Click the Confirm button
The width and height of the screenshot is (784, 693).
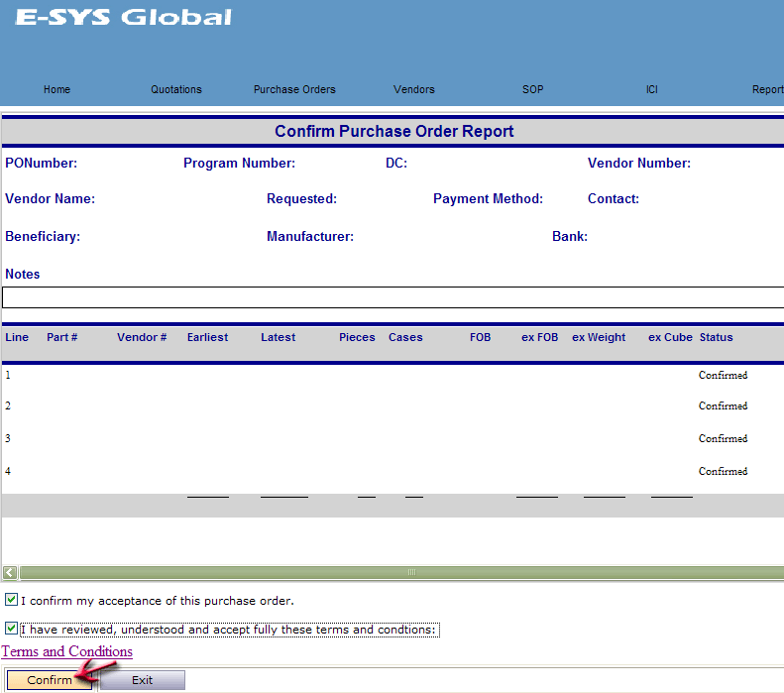(x=50, y=680)
